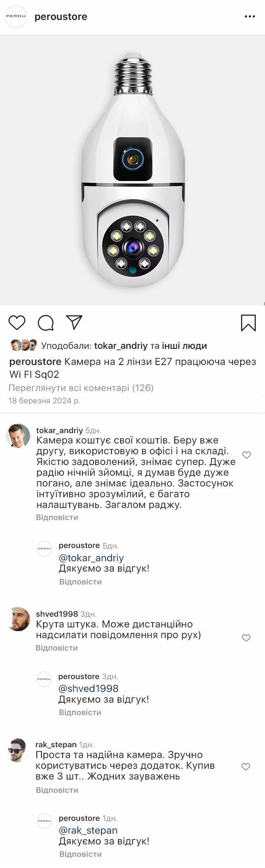Open the @shved1998 mention link

click(89, 688)
